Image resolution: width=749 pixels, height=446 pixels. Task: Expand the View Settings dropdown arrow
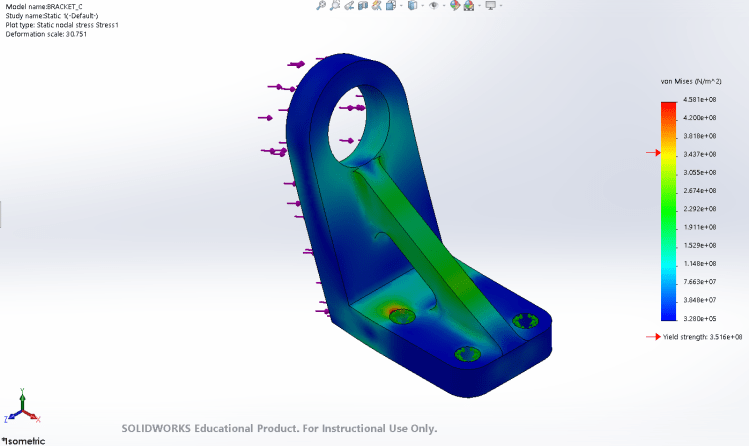coord(499,6)
